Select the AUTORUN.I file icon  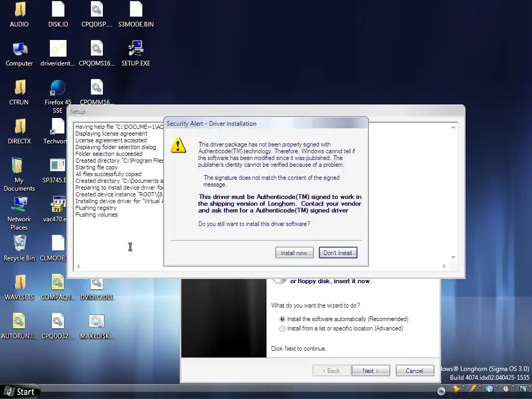coord(19,326)
